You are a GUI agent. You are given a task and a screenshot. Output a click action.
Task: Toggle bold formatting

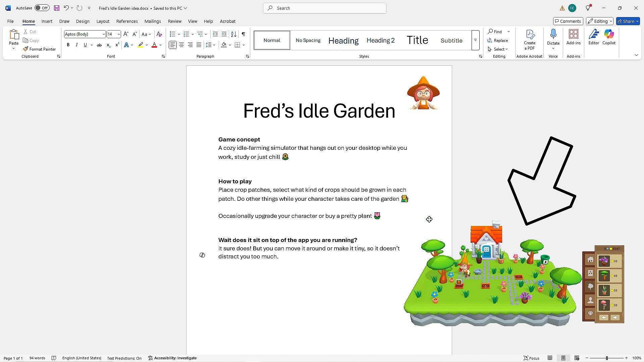pyautogui.click(x=68, y=45)
